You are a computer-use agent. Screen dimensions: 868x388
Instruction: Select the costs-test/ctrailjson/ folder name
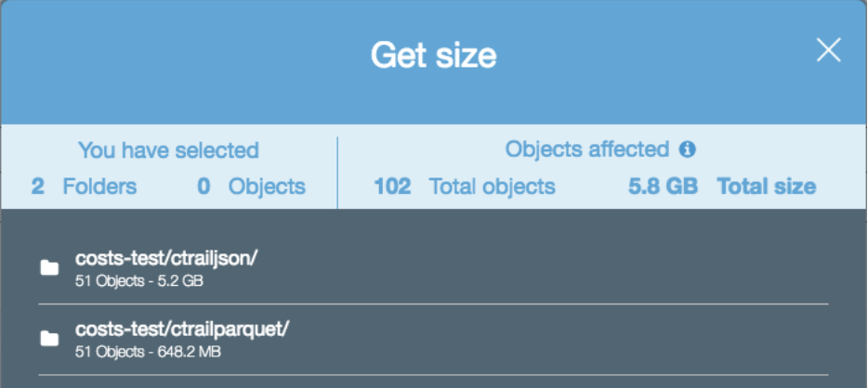click(166, 258)
